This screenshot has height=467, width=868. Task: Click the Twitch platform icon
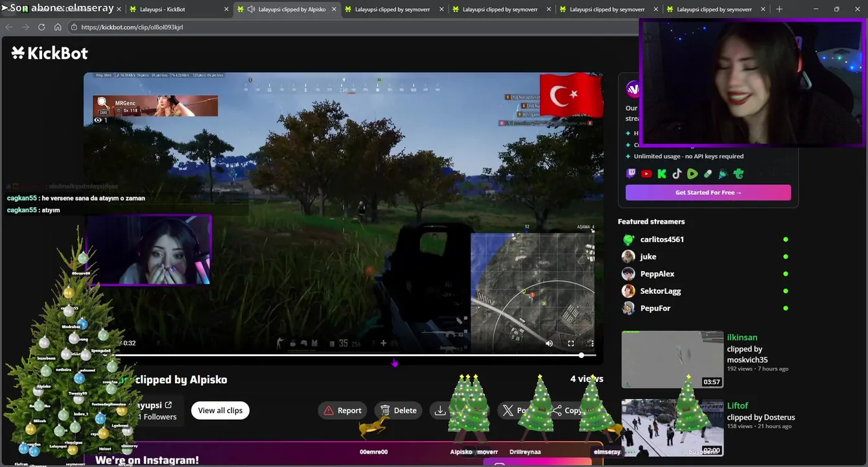pyautogui.click(x=631, y=174)
